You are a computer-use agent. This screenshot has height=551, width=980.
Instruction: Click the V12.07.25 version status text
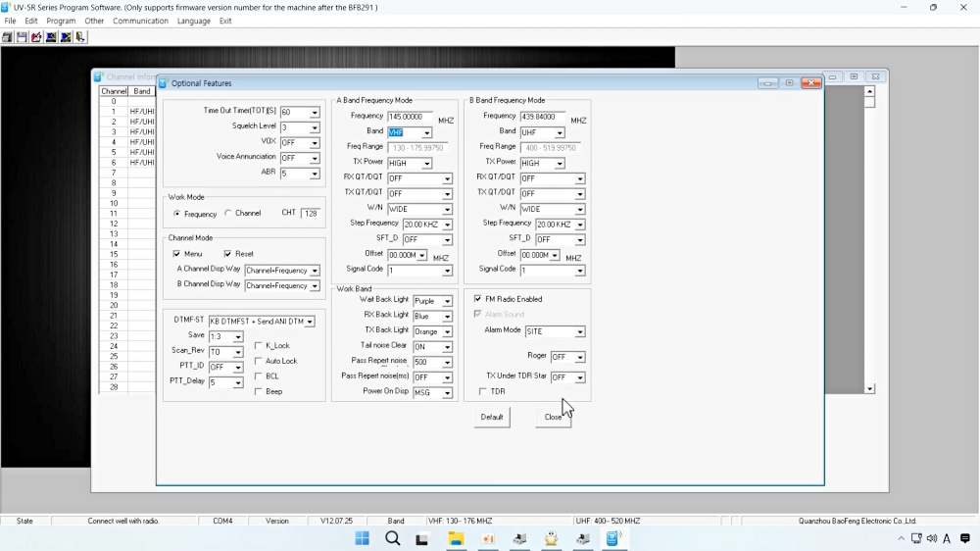tap(337, 521)
